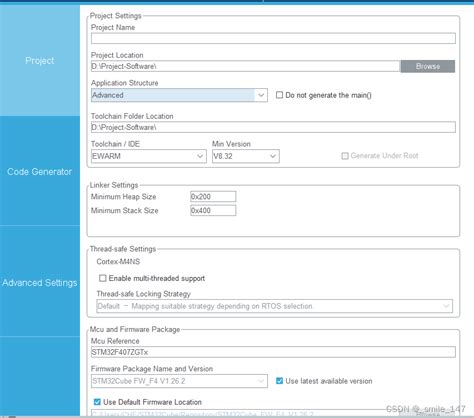
Task: Click the Toolchain Folder Location field
Action: click(273, 127)
